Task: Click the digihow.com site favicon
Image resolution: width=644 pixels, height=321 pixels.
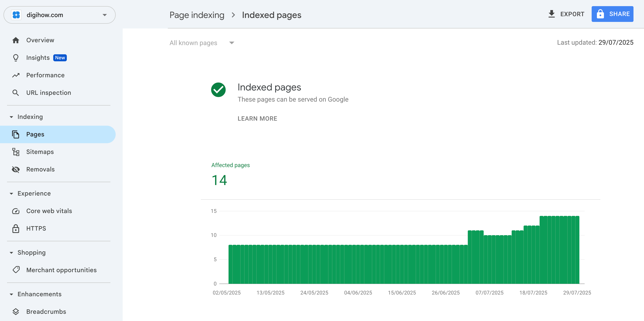Action: point(16,15)
